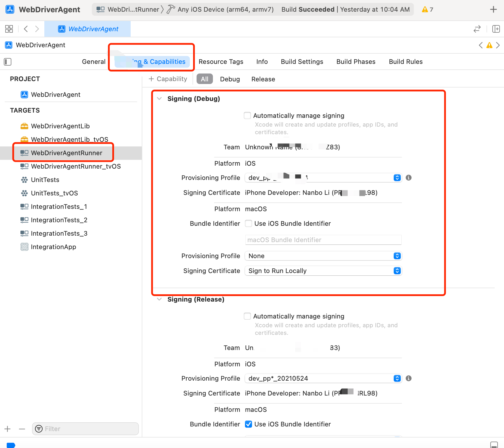
Task: Collapse the Signing (Release) section
Action: [159, 299]
